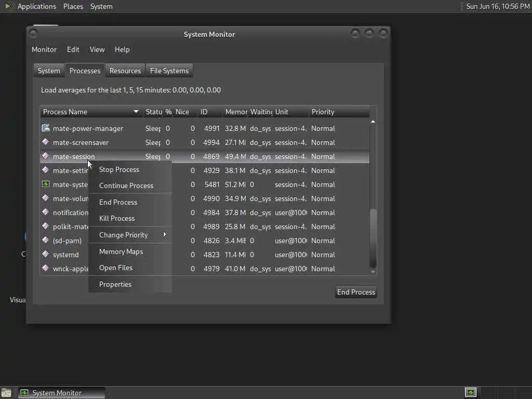Sort by the ID column header
532x399 pixels.
click(210, 112)
